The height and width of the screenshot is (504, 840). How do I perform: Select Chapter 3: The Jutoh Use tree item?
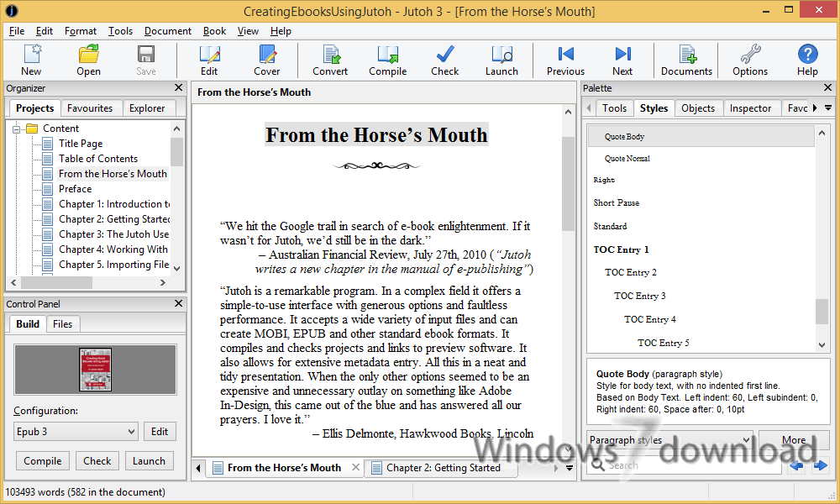pos(113,234)
